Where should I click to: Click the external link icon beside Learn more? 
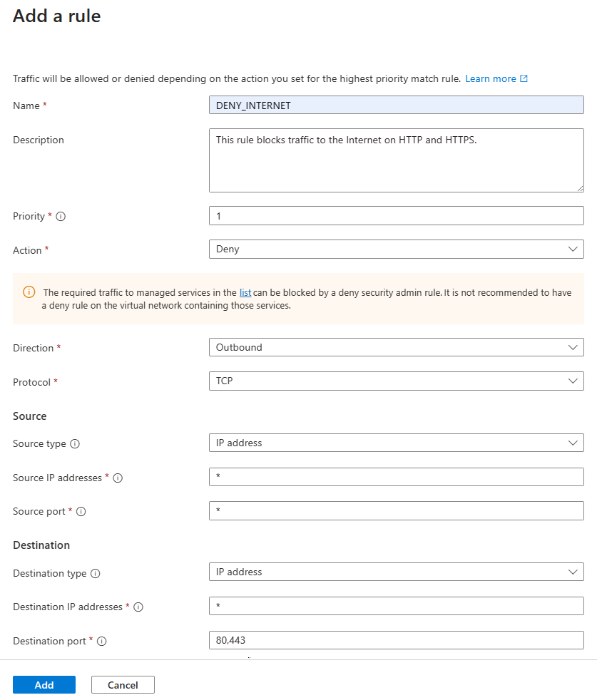[x=524, y=78]
